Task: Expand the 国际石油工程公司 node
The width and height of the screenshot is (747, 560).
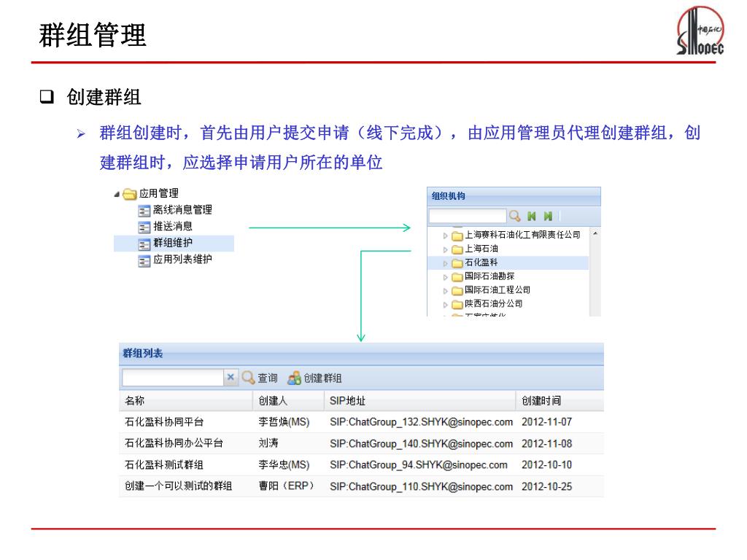Action: pos(446,290)
